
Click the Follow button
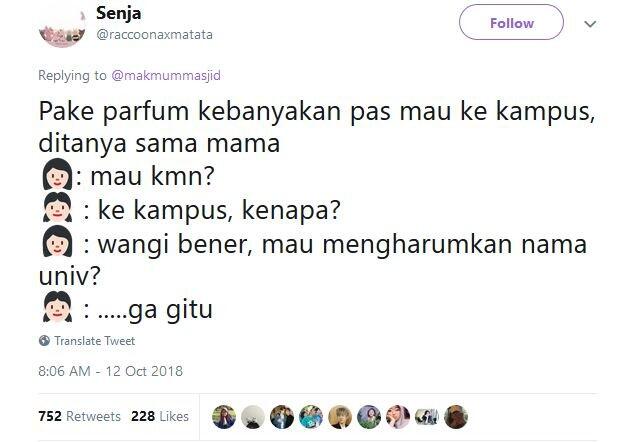(511, 23)
